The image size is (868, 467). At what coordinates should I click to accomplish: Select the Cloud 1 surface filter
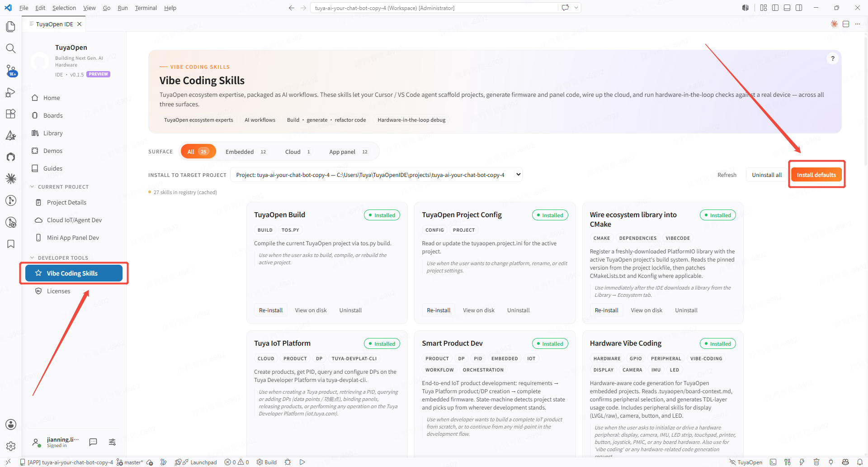click(x=297, y=152)
